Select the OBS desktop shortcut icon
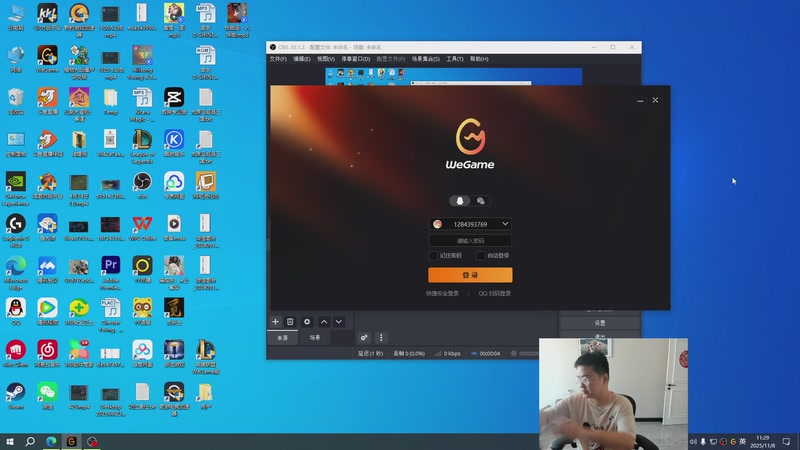 coord(142,186)
